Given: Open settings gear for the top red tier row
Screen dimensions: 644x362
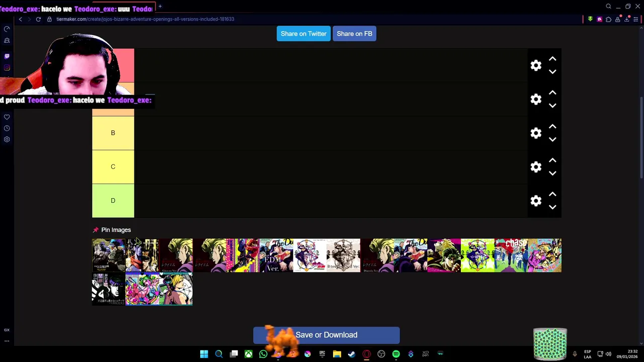Looking at the screenshot, I should pos(536,65).
